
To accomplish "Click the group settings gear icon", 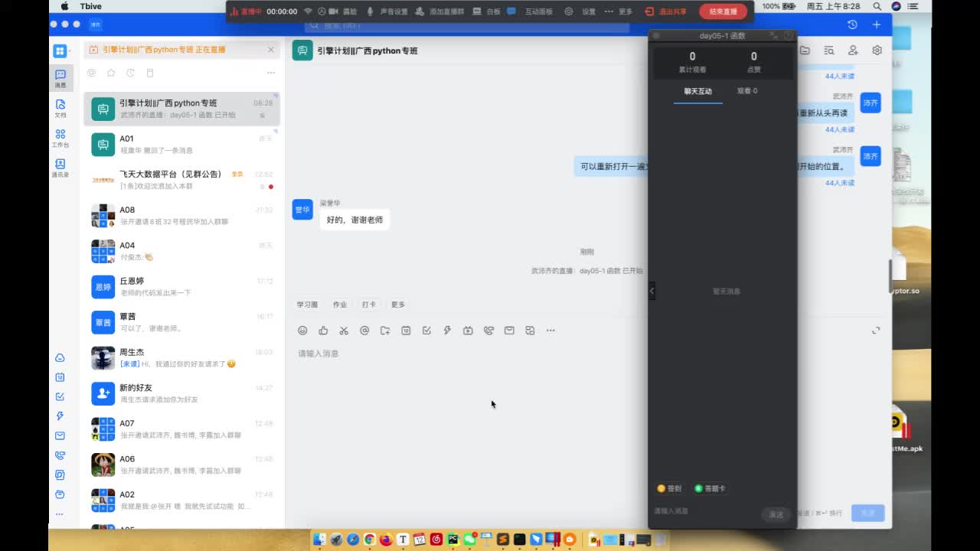I will 877,51.
